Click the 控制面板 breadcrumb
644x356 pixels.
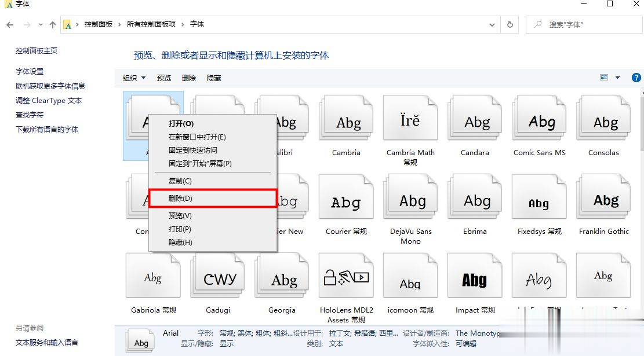click(x=99, y=24)
